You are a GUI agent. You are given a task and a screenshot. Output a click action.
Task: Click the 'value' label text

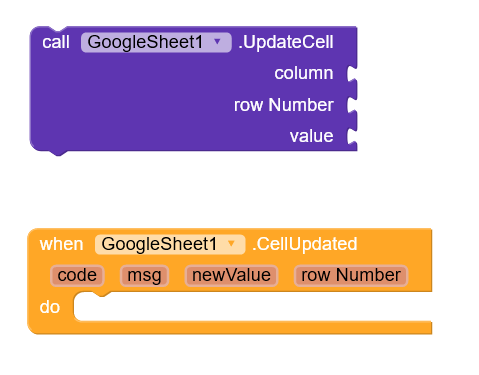(x=311, y=136)
